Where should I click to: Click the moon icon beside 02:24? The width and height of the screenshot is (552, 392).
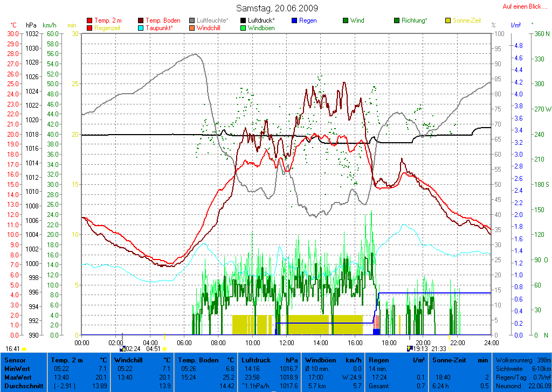[122, 348]
